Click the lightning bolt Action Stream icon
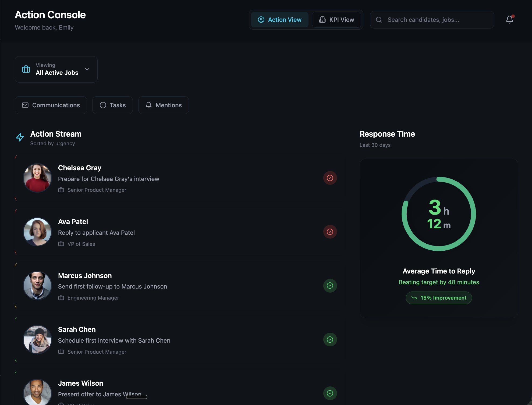Viewport: 532px width, 405px height. point(20,137)
